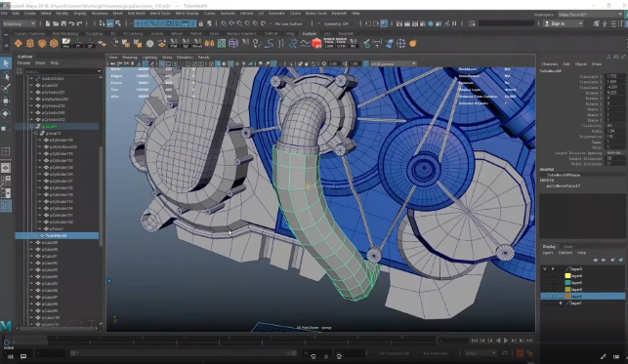Click the render teal circle status icon
Image resolution: width=628 pixels, height=364 pixels.
pyautogui.click(x=431, y=23)
